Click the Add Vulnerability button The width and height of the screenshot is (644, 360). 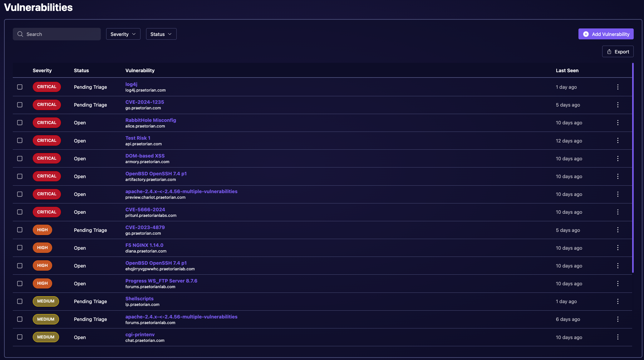(x=606, y=34)
